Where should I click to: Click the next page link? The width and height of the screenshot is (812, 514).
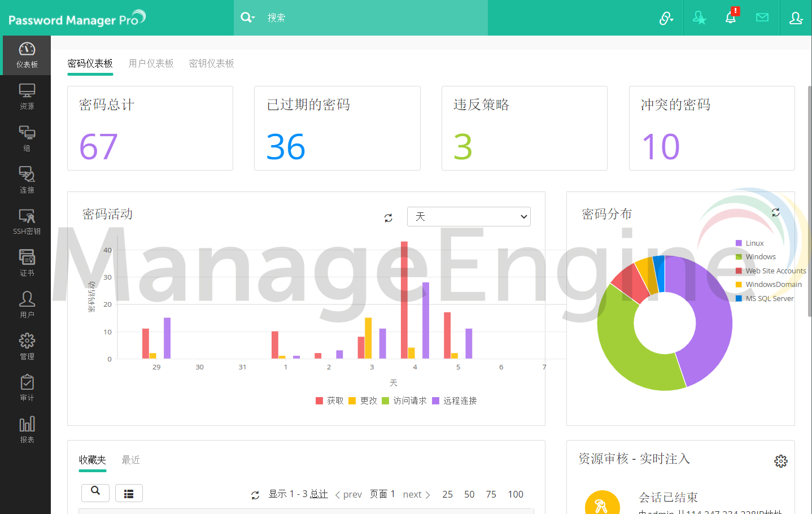(x=417, y=494)
